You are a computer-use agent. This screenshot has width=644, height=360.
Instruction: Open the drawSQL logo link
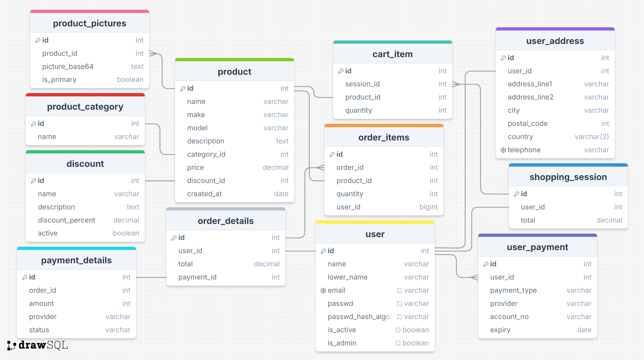click(37, 346)
